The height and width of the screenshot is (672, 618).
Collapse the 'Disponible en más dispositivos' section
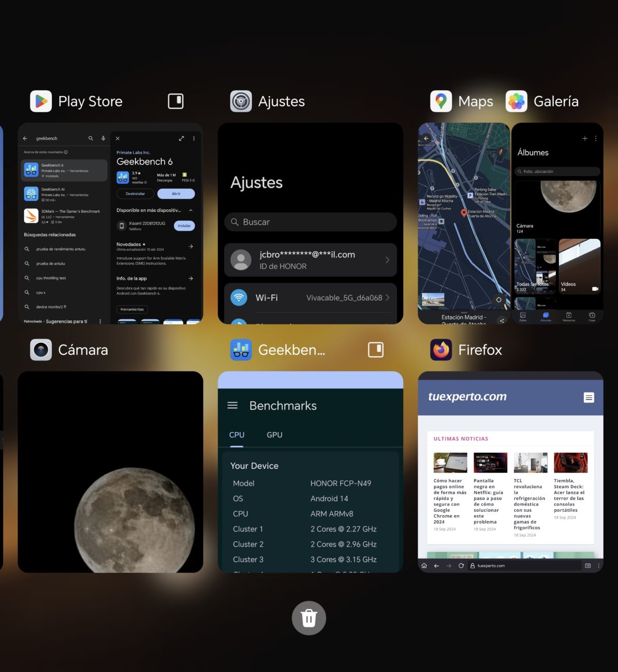[191, 210]
